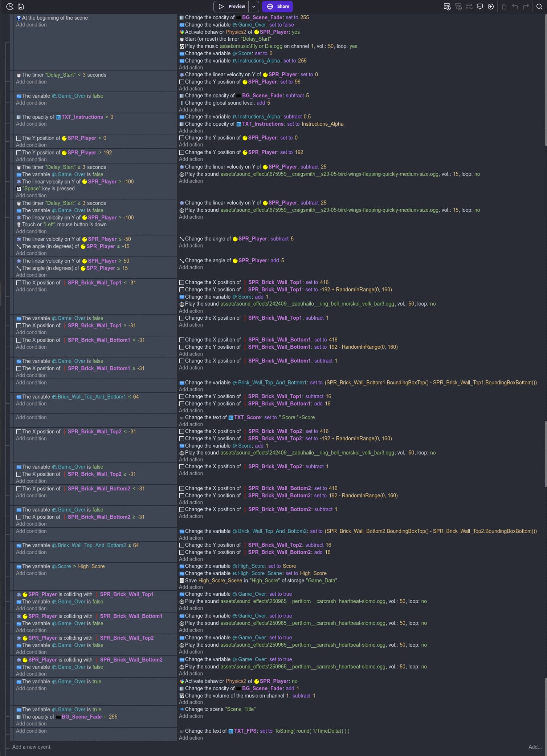Click the angle icon in 'Change the angle: subtract 5'
The height and width of the screenshot is (756, 547).
pyautogui.click(x=182, y=239)
